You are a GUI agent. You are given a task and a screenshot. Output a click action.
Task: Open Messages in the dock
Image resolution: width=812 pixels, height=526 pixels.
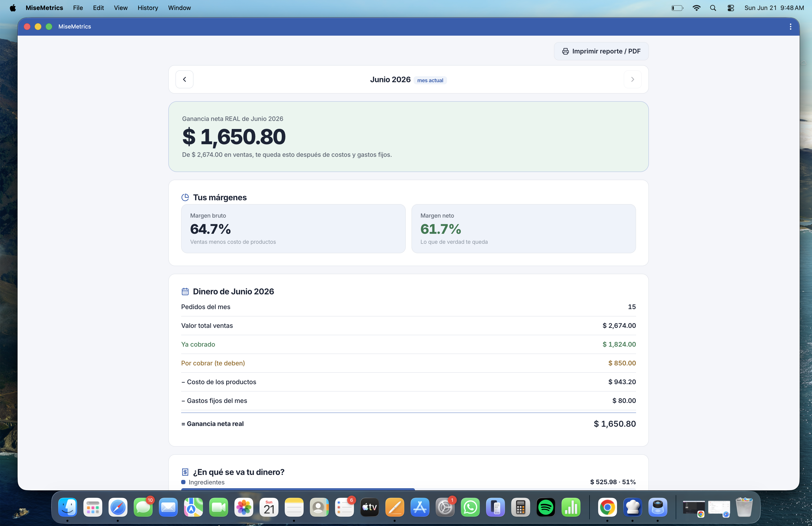[x=143, y=507]
